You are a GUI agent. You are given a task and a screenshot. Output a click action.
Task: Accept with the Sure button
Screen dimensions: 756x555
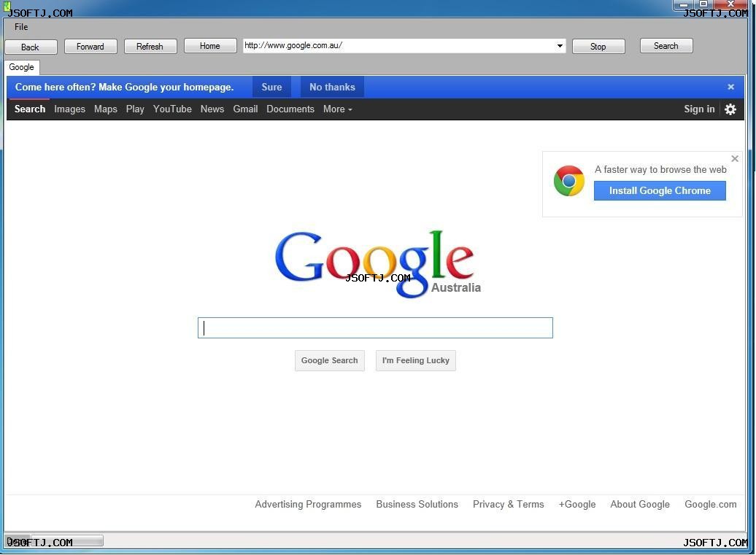[x=271, y=88]
